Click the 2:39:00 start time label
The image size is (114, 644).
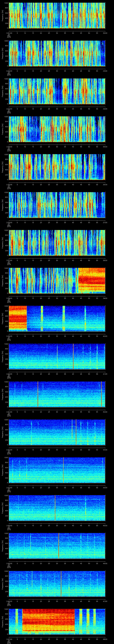(x=9, y=336)
